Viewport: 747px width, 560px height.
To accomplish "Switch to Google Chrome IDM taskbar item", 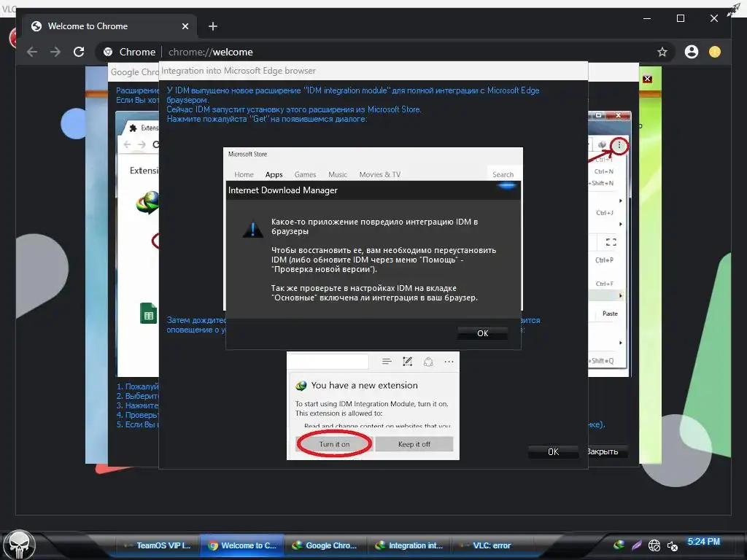I will pyautogui.click(x=326, y=545).
